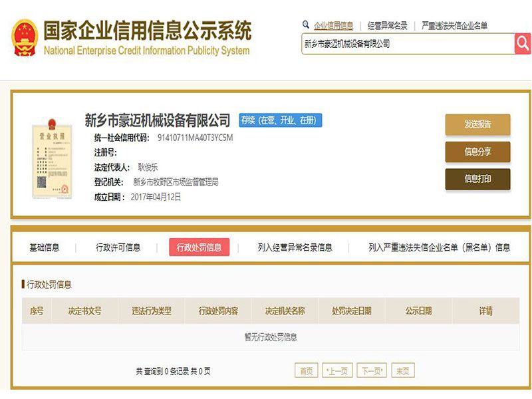Click the site title 国家企业信用信息公示系统
This screenshot has height=399, width=532.
(148, 30)
